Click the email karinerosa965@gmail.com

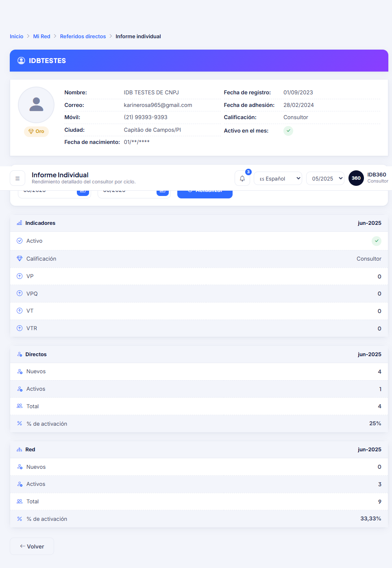click(x=158, y=105)
